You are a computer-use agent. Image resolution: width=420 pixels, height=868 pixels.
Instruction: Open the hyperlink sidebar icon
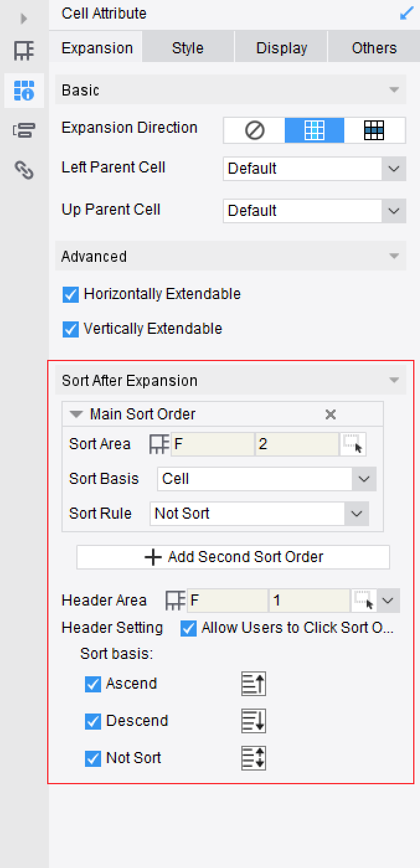(x=24, y=169)
